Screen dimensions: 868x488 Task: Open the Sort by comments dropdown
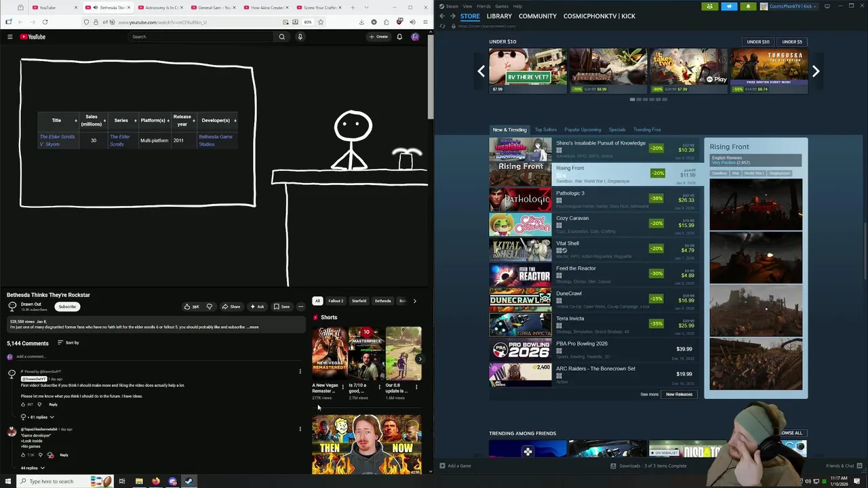pyautogui.click(x=68, y=343)
